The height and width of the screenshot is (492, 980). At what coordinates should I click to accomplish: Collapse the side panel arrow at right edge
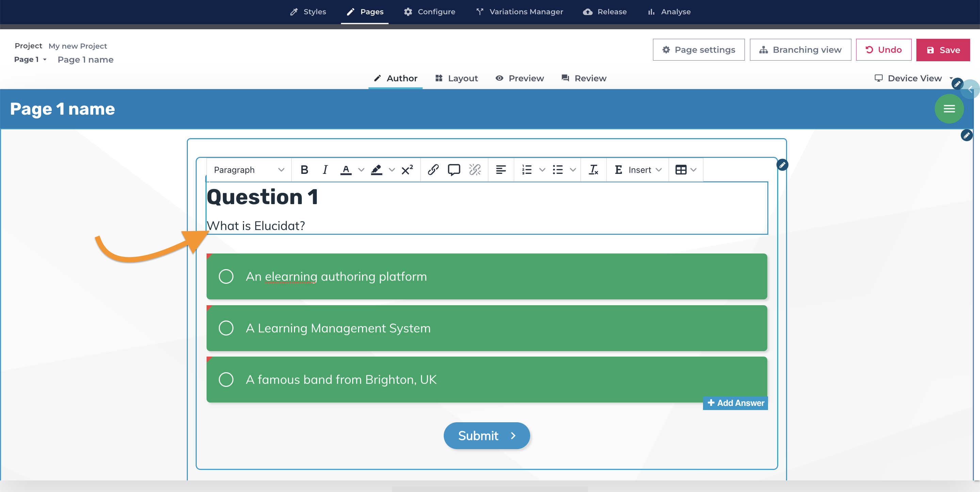[970, 89]
